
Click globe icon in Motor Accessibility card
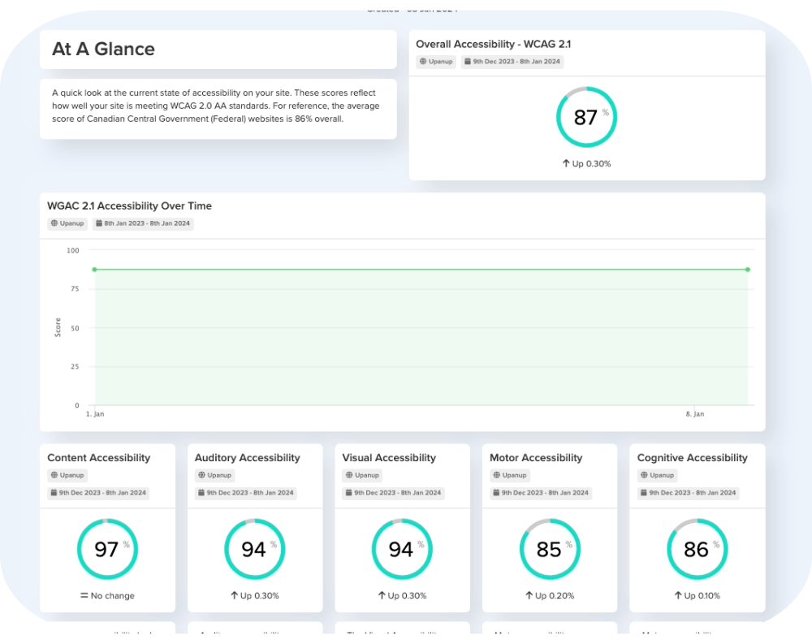pyautogui.click(x=497, y=475)
